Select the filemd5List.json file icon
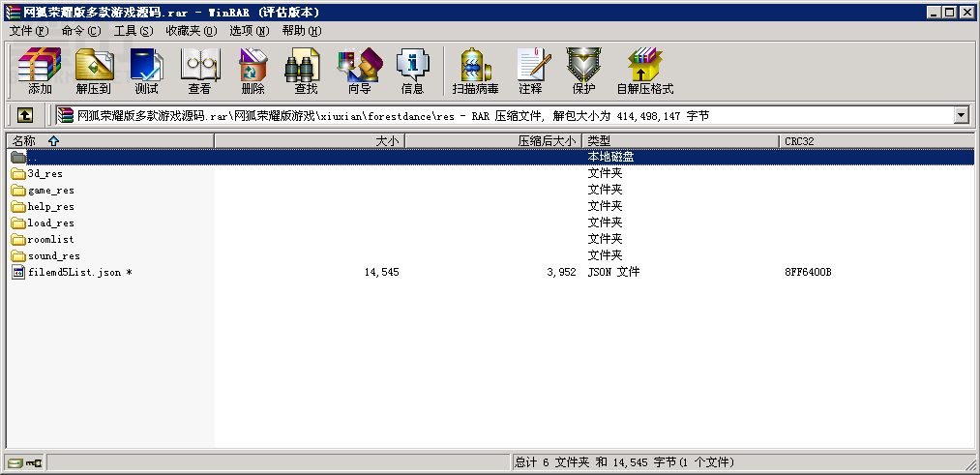Viewport: 980px width, 475px height. [18, 272]
